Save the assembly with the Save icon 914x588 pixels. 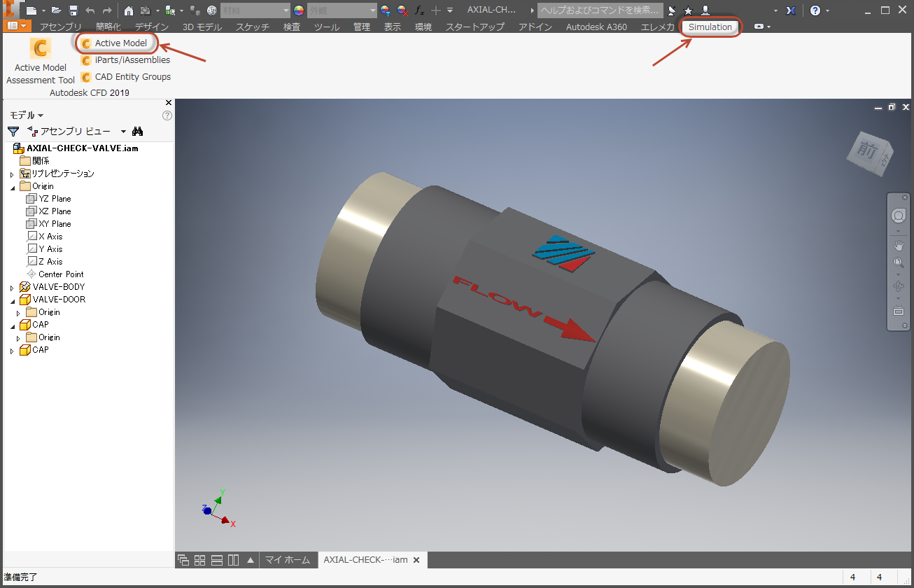tap(73, 10)
